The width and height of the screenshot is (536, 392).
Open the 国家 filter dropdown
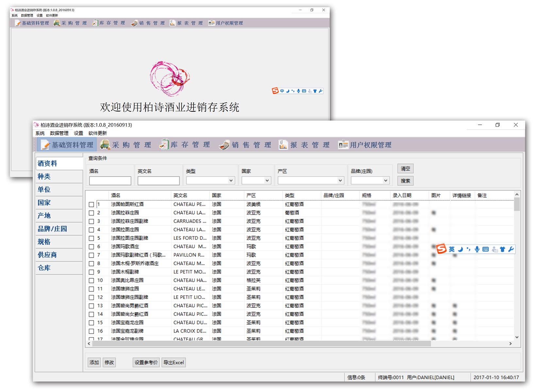[x=267, y=180]
